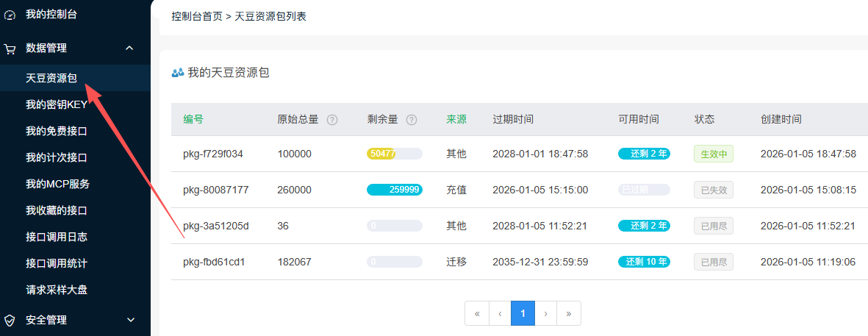This screenshot has width=868, height=336.
Task: Select package ID pkg-3a51205d
Action: [x=216, y=226]
